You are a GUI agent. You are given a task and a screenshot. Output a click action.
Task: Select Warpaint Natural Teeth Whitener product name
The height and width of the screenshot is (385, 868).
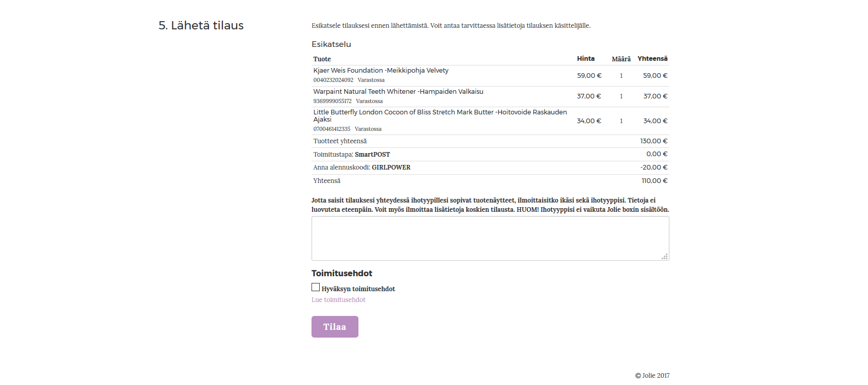click(x=398, y=92)
